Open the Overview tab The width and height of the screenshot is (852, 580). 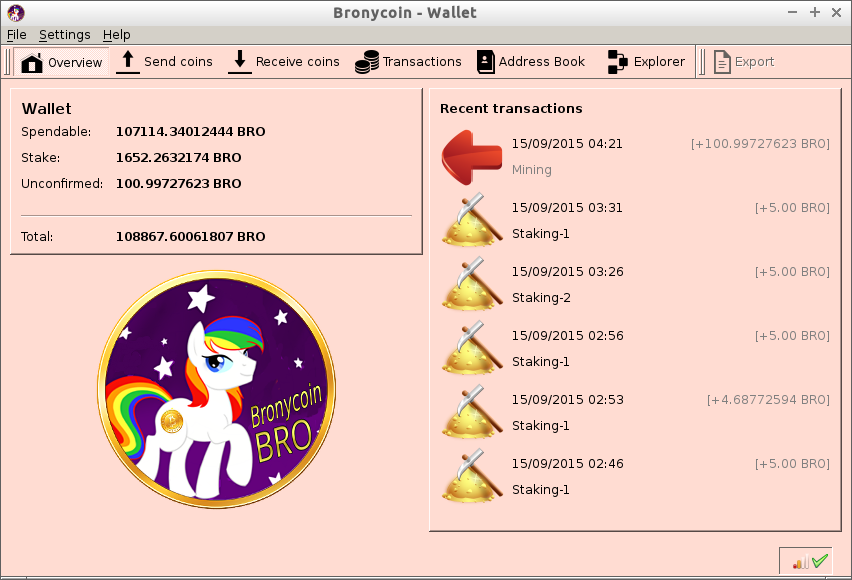tap(61, 62)
